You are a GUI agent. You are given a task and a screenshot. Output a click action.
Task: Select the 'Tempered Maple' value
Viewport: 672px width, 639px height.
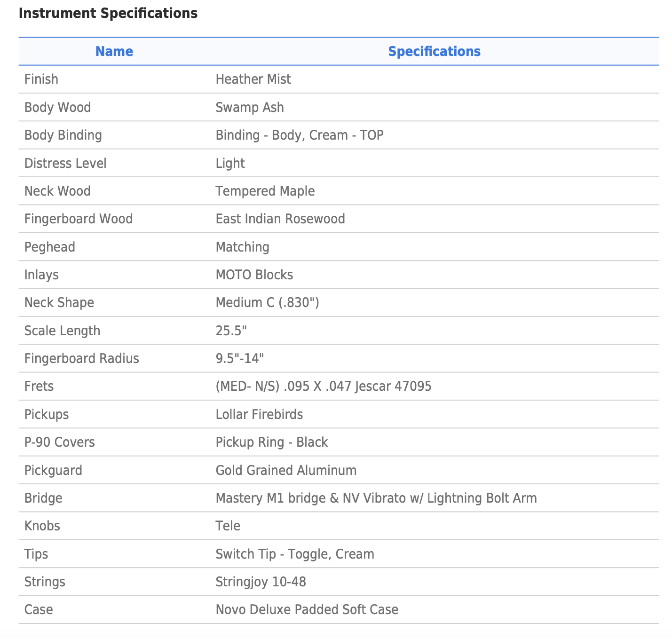tap(265, 191)
